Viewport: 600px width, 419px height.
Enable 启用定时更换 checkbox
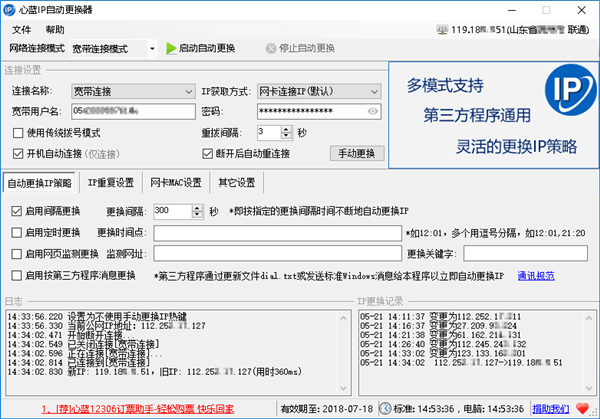coord(16,233)
